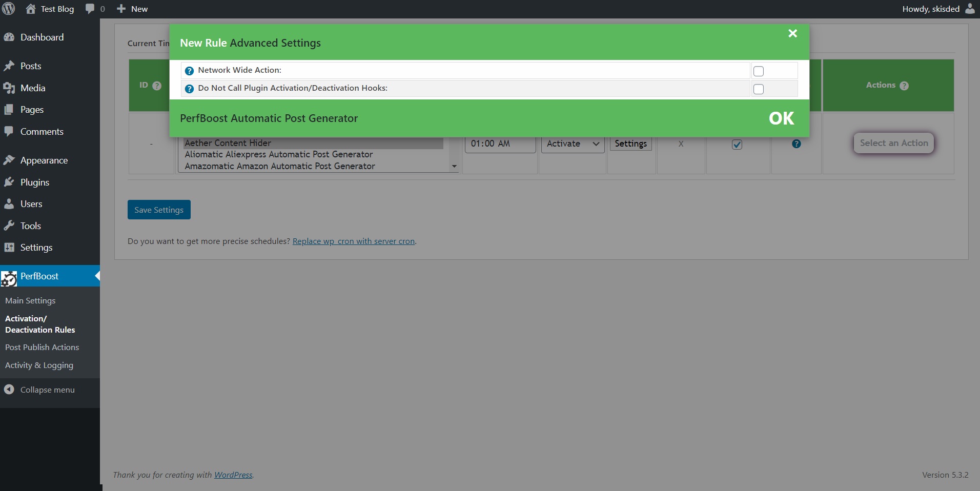
Task: Click the Tools wrench icon
Action: click(9, 226)
